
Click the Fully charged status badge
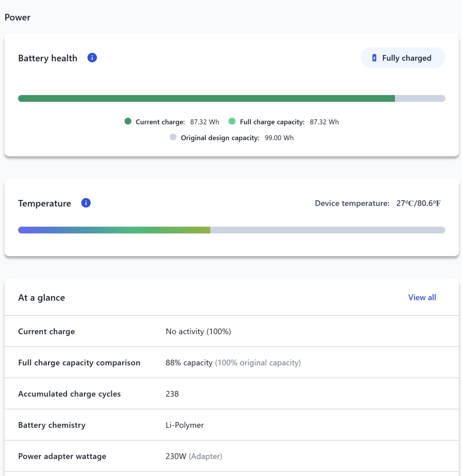point(403,58)
